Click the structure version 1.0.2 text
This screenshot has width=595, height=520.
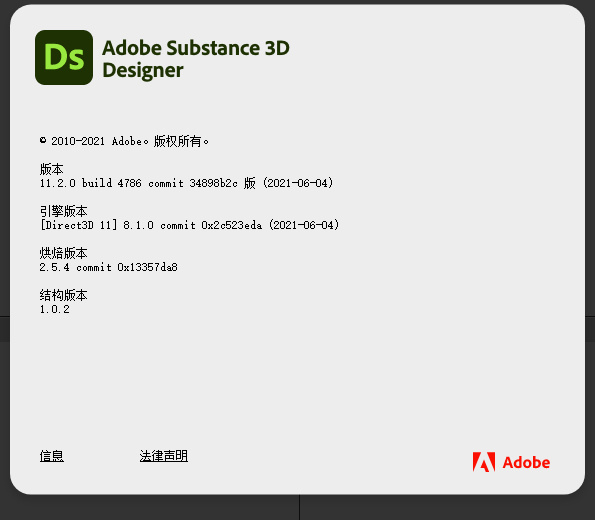click(55, 309)
